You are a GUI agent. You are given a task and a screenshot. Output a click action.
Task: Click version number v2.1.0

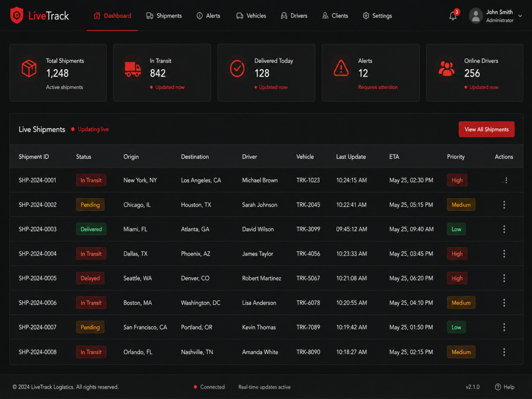click(472, 387)
